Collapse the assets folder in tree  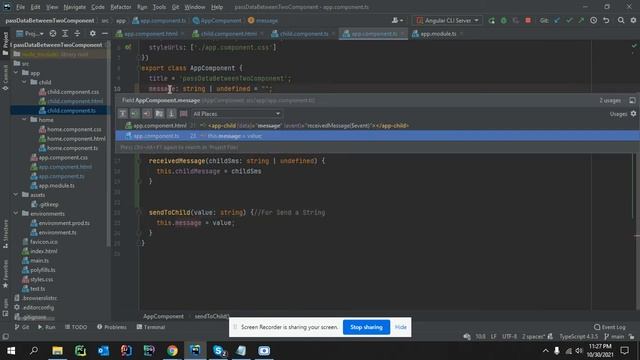point(16,195)
